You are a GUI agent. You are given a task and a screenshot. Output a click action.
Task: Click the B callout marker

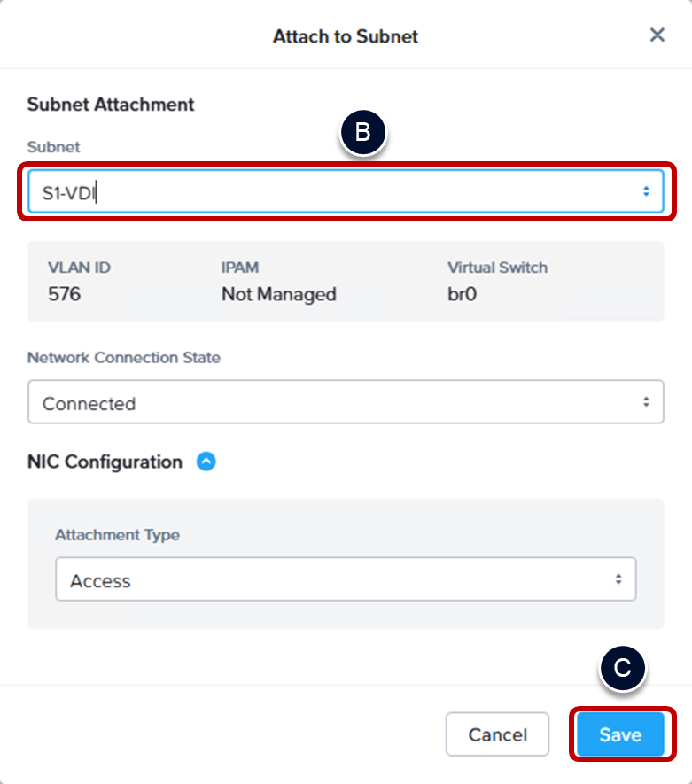pyautogui.click(x=362, y=133)
